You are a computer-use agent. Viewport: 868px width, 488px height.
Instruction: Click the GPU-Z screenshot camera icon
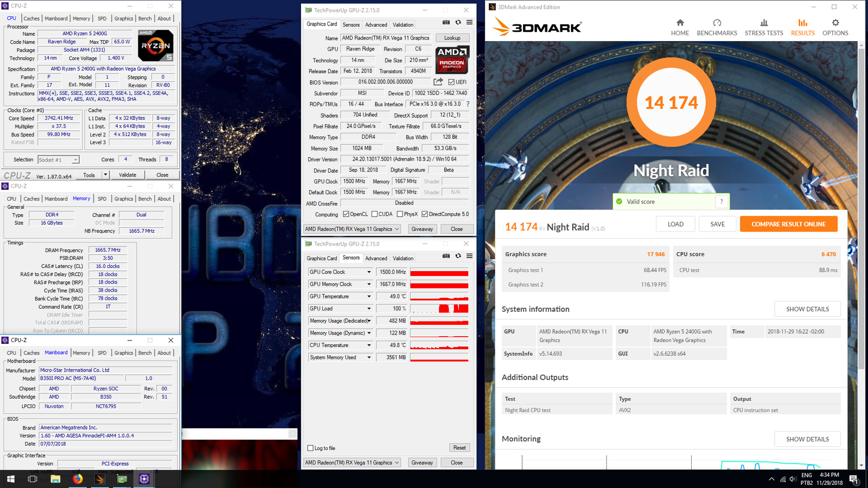point(446,23)
